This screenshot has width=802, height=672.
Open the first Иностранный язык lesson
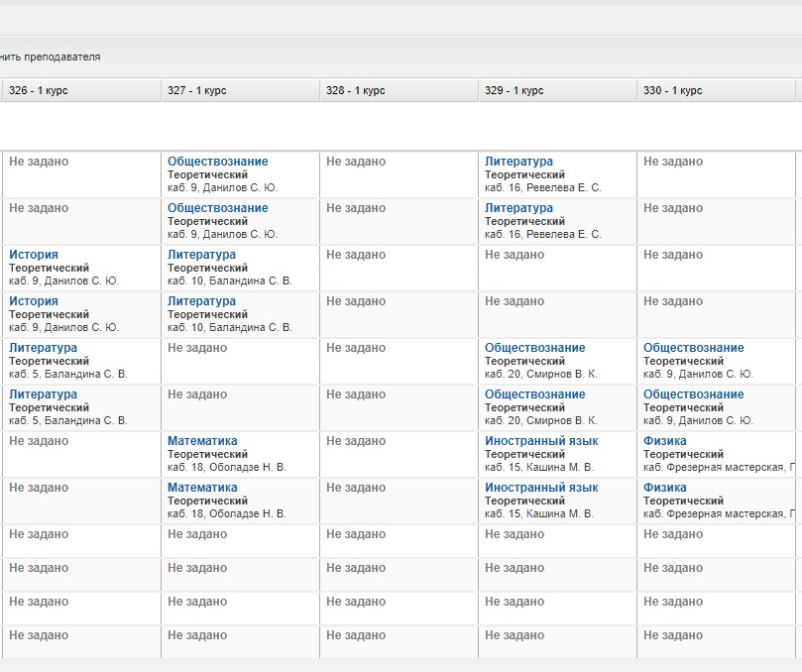click(x=541, y=441)
